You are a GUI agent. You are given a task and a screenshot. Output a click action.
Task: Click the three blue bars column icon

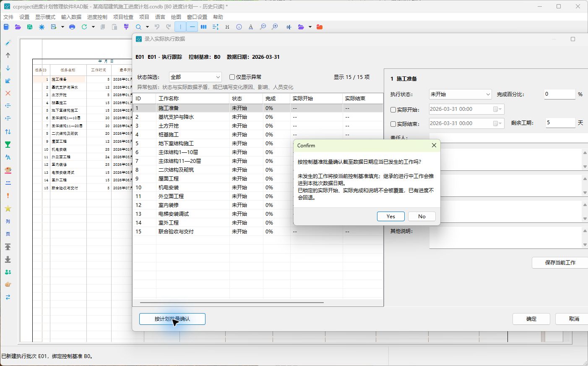point(203,27)
